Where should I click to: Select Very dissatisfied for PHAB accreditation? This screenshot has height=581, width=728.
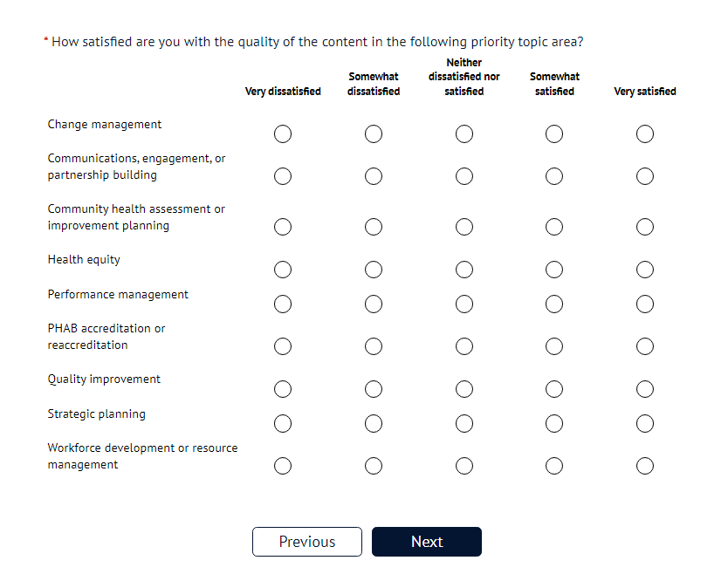tap(283, 346)
